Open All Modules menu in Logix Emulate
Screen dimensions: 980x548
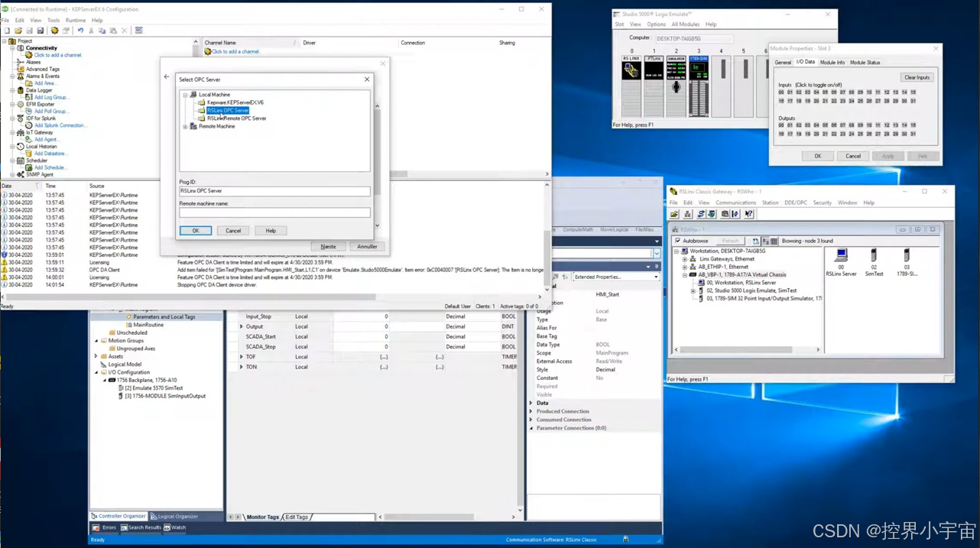coord(686,24)
